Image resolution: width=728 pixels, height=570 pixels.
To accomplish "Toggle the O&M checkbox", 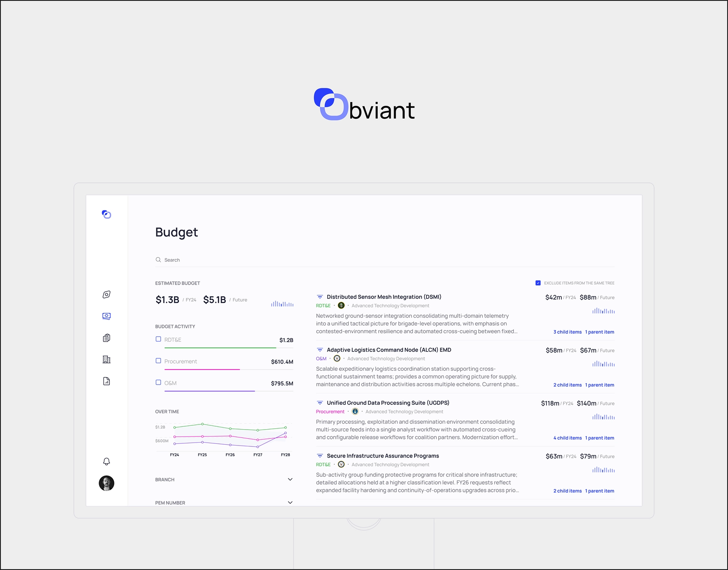I will (158, 382).
